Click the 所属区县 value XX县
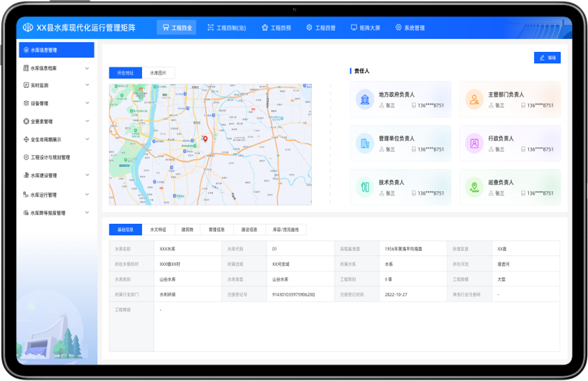 pos(502,249)
